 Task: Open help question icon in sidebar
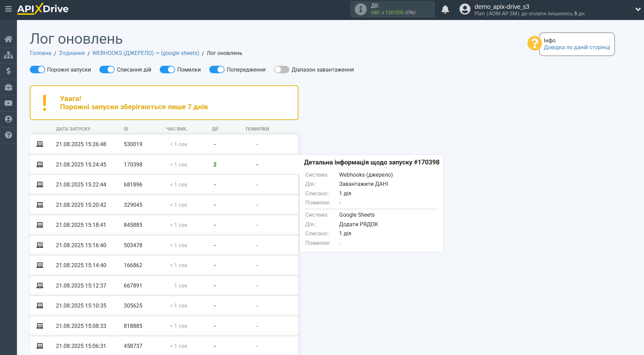point(8,135)
